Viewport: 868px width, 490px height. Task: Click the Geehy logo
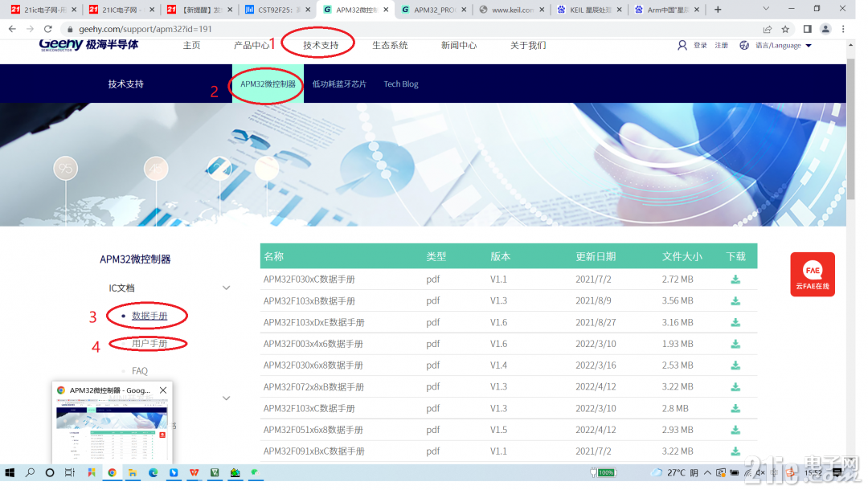coord(88,45)
